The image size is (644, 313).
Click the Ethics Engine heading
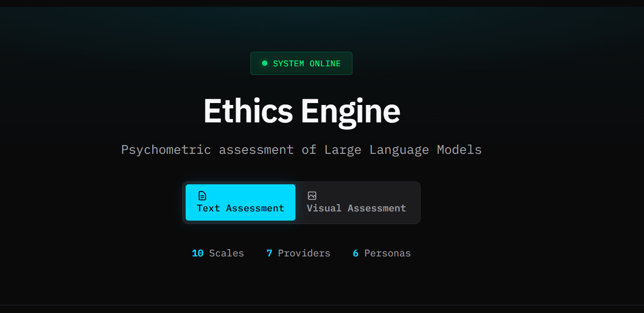301,111
